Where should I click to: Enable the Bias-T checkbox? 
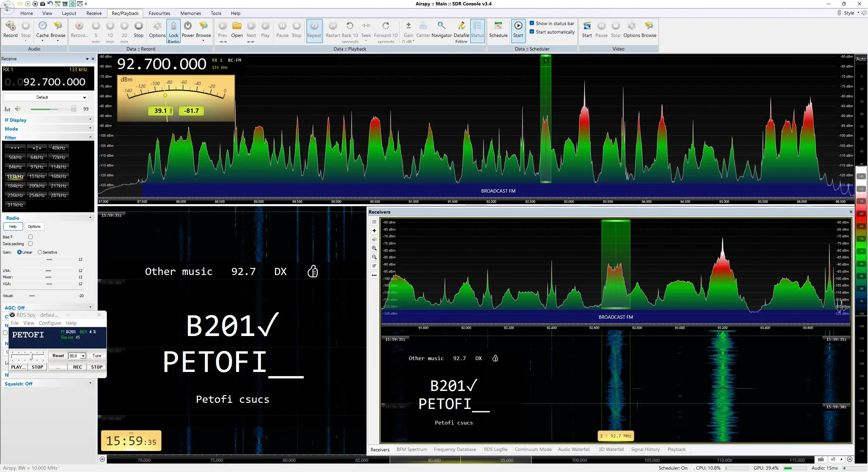(x=30, y=237)
